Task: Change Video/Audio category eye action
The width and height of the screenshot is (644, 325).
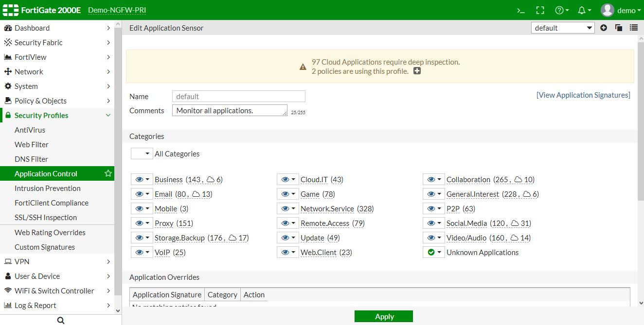Action: [434, 238]
